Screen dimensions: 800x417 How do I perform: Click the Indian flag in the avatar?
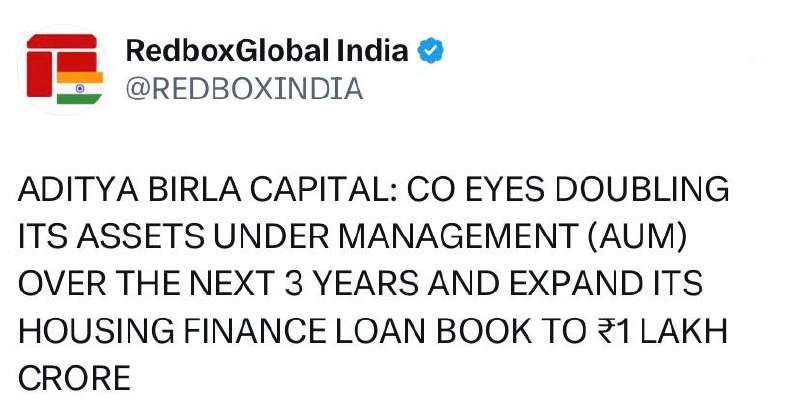[80, 88]
